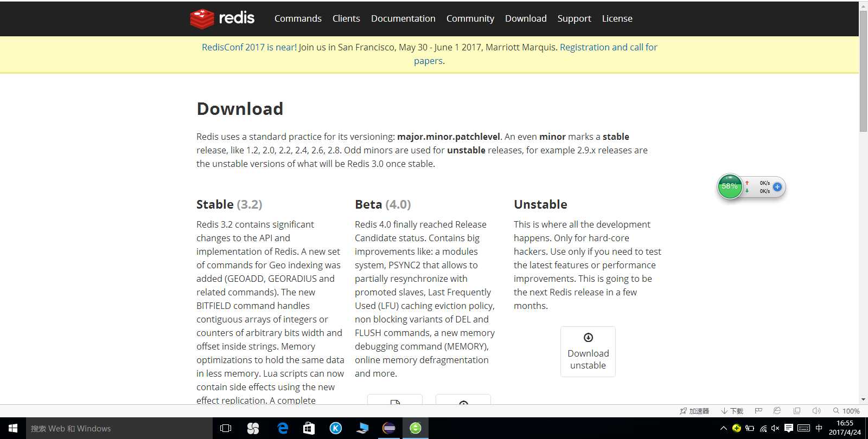Click the 16:55 clock and date
The image size is (868, 439).
click(845, 428)
